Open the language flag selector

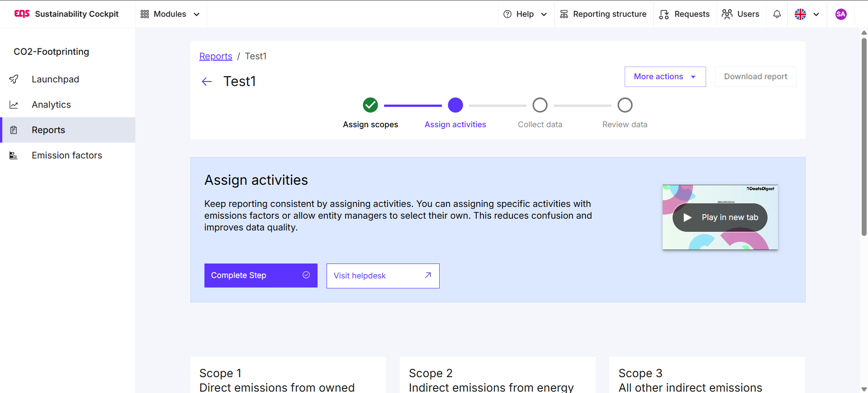[806, 14]
